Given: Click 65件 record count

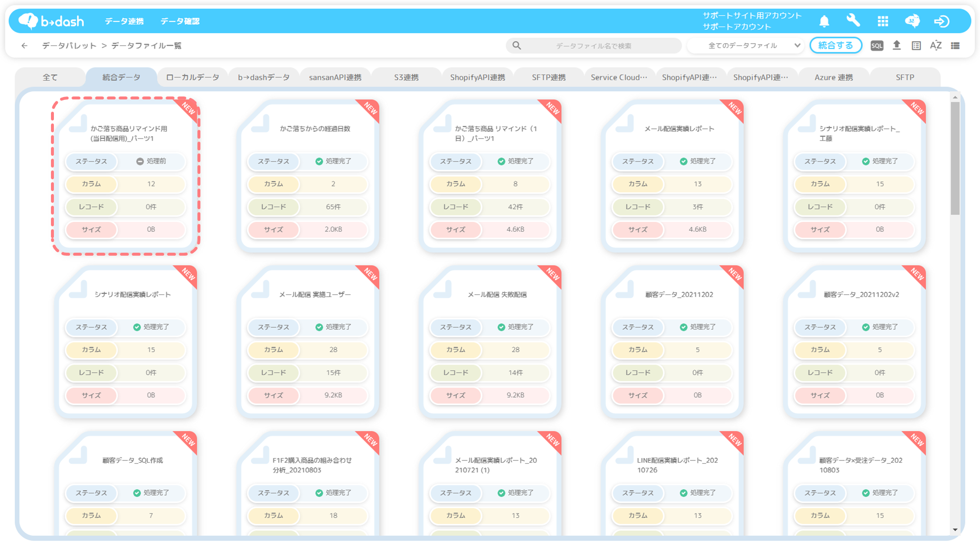Looking at the screenshot, I should (333, 207).
